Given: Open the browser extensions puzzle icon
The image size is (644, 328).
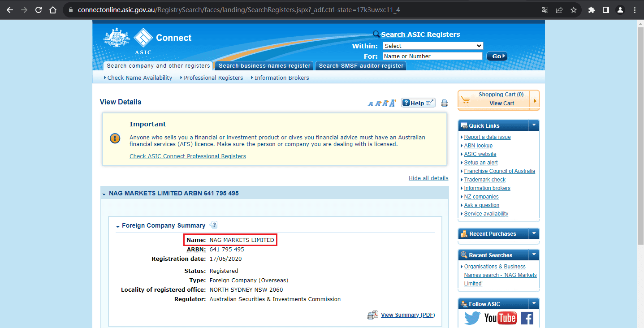Looking at the screenshot, I should pos(592,10).
